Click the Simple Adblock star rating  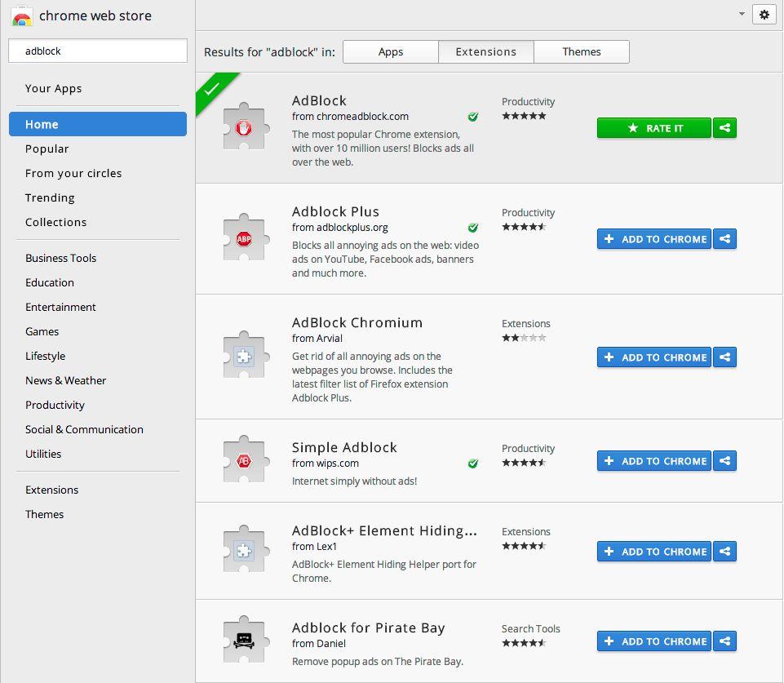click(x=524, y=463)
